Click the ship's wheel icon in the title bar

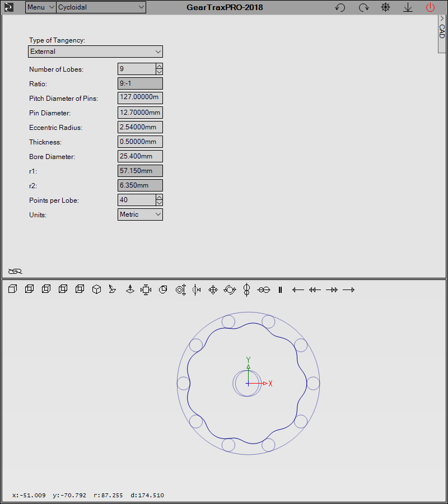[385, 7]
